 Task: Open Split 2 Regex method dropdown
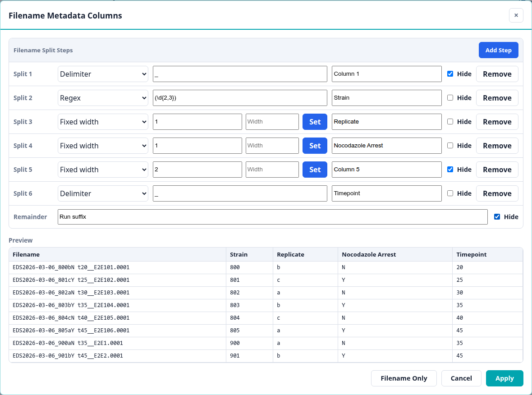(103, 98)
